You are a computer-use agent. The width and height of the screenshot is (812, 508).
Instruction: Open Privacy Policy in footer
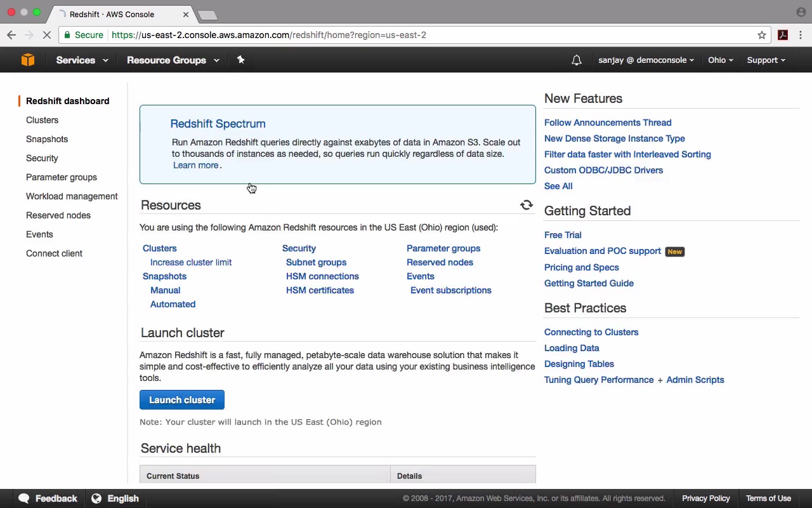pyautogui.click(x=706, y=498)
